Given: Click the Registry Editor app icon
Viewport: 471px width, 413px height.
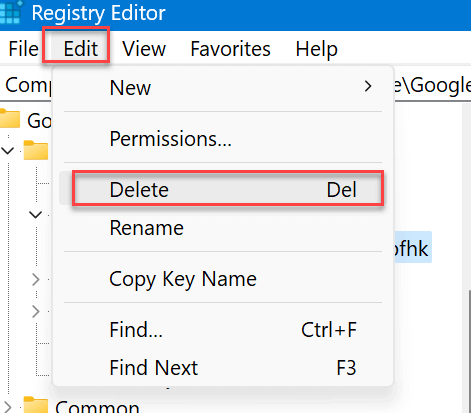Looking at the screenshot, I should [10, 12].
